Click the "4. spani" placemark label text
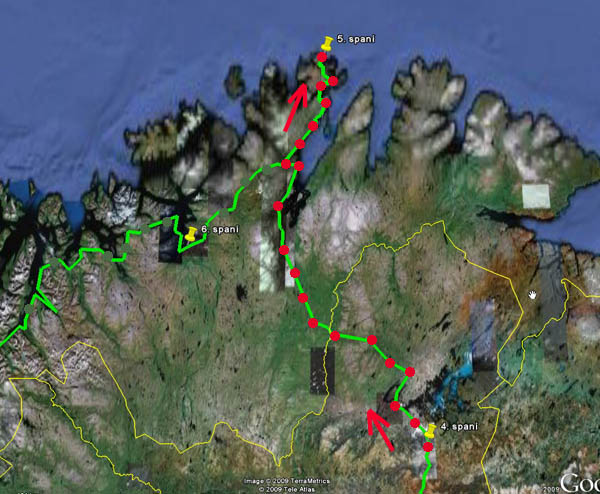Screen dimensions: 600x494 (458, 427)
